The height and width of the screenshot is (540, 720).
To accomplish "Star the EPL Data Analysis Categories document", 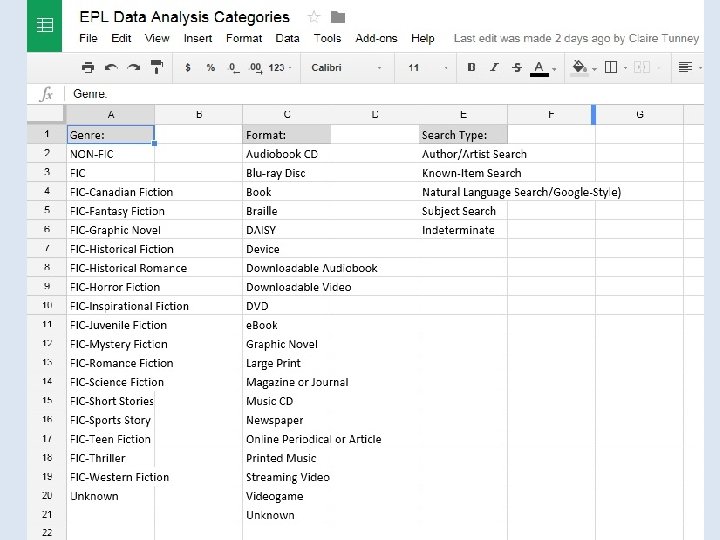I will [x=314, y=17].
